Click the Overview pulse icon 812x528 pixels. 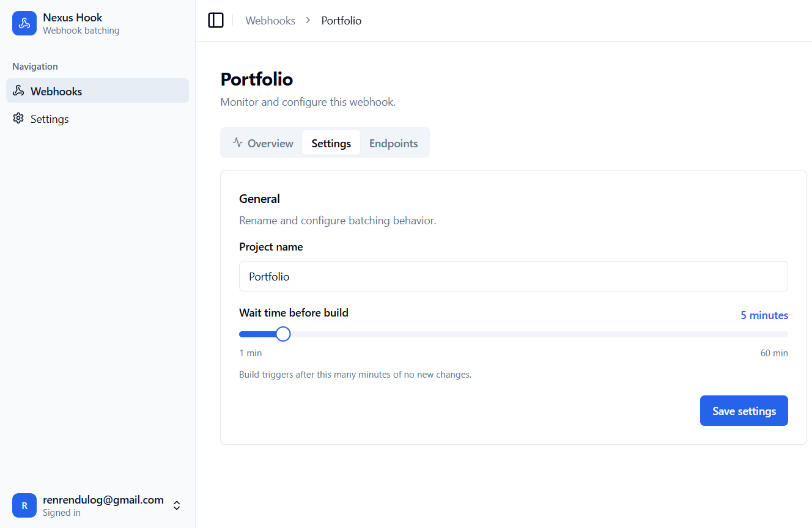tap(238, 142)
